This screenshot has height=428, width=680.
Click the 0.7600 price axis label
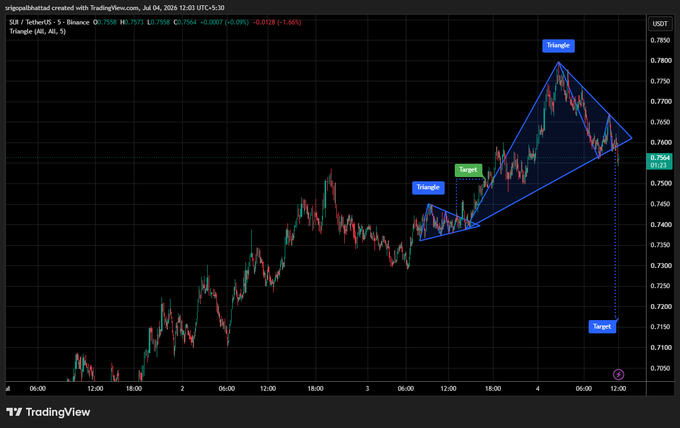click(660, 143)
